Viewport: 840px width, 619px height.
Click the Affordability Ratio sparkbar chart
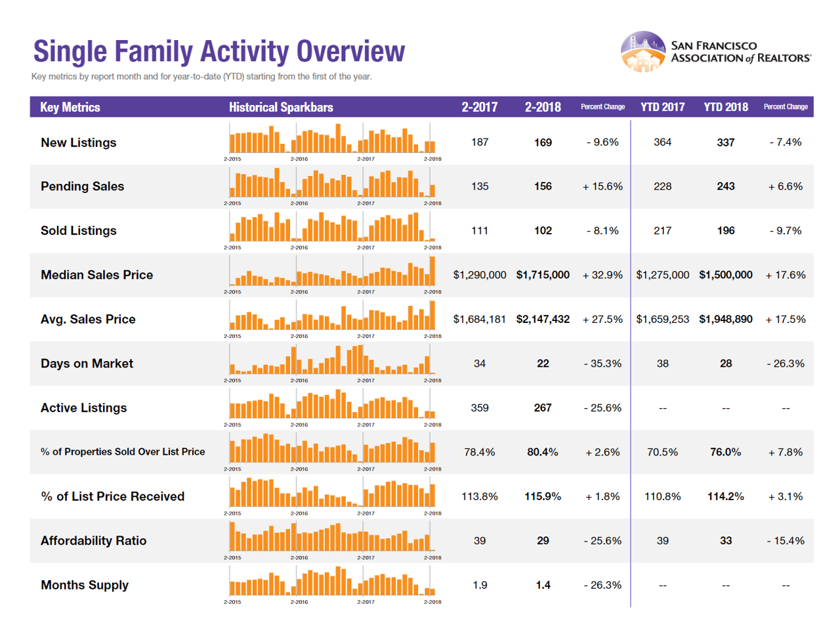click(x=332, y=537)
